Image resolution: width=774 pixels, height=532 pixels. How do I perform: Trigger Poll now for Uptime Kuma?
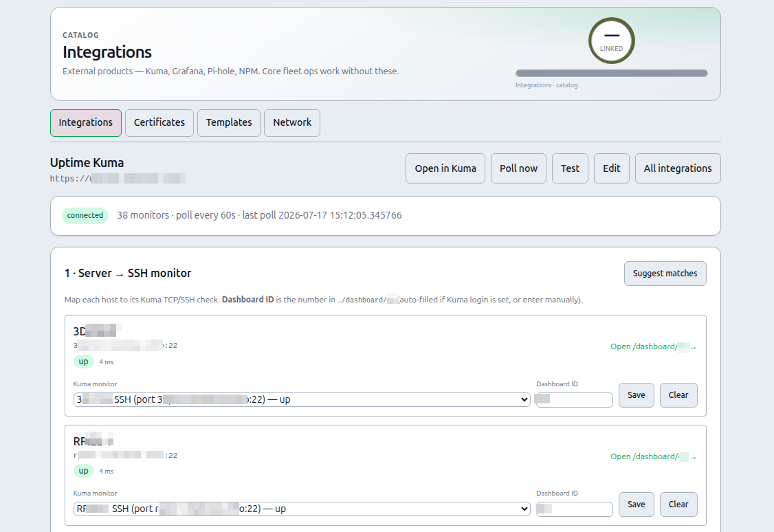click(x=518, y=168)
